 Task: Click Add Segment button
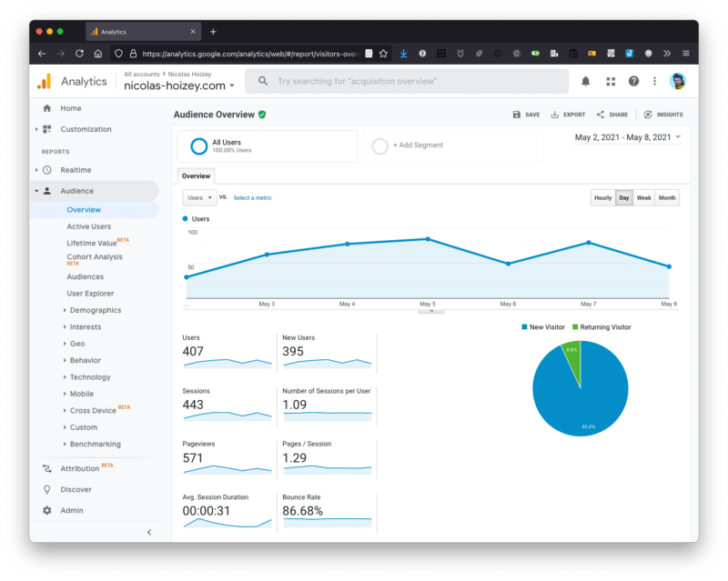[418, 145]
